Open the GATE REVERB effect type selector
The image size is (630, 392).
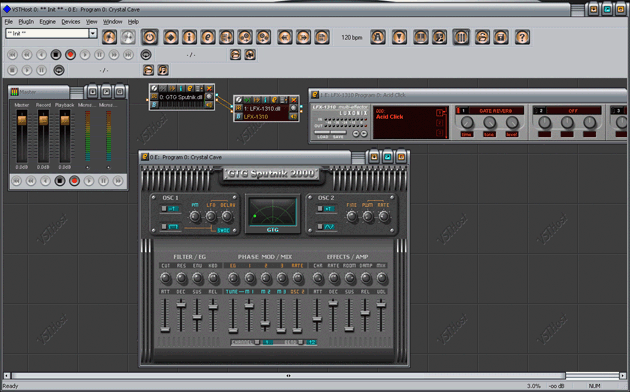coord(495,110)
